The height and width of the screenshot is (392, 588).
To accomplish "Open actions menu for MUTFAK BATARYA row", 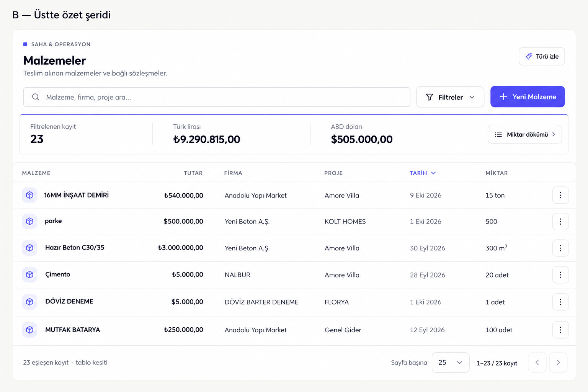I will click(x=560, y=330).
